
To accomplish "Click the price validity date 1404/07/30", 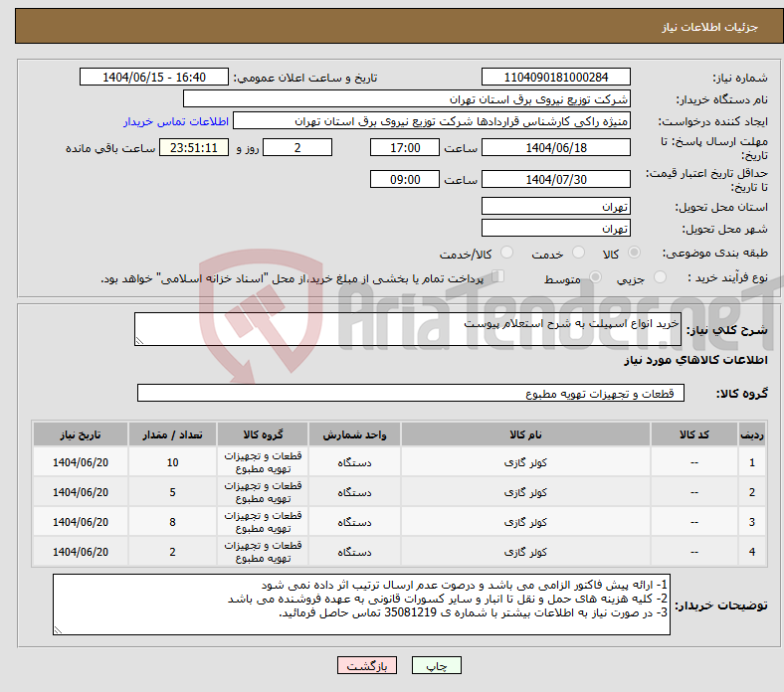I will click(x=556, y=179).
